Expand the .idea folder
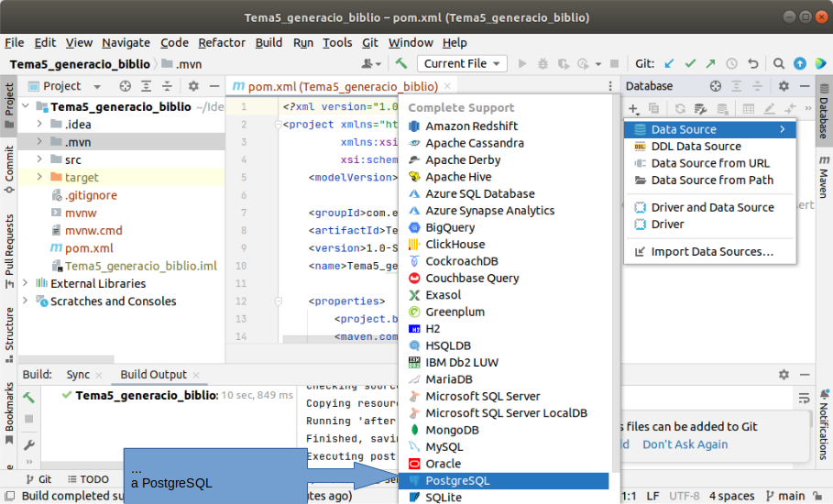Viewport: 833px width, 504px height. (x=39, y=125)
